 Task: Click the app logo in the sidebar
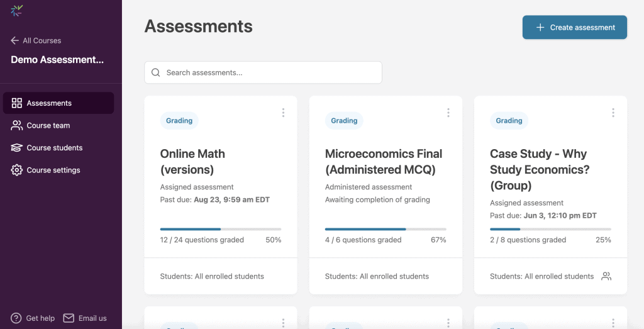tap(17, 11)
